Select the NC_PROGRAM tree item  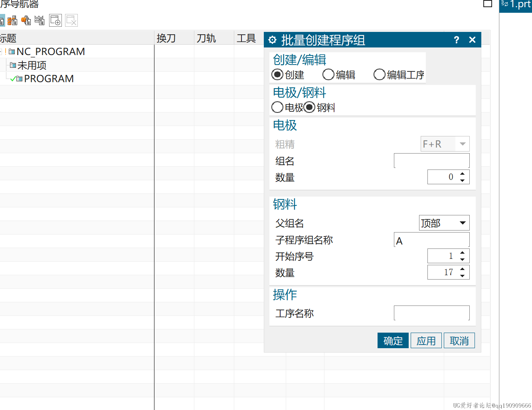tap(51, 51)
